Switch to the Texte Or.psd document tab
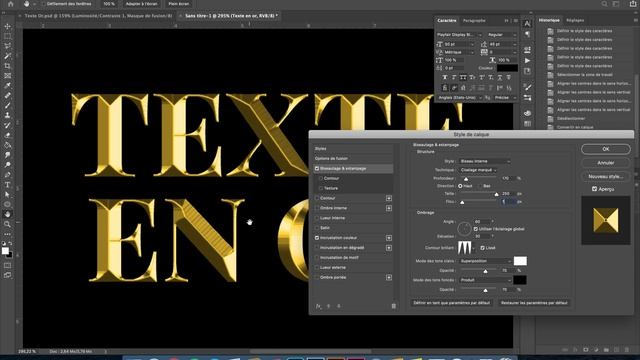Image resolution: width=640 pixels, height=360 pixels. [x=98, y=16]
